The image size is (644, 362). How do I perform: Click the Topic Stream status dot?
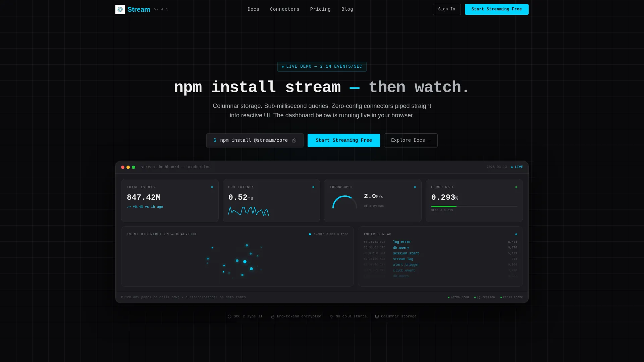[x=516, y=234]
